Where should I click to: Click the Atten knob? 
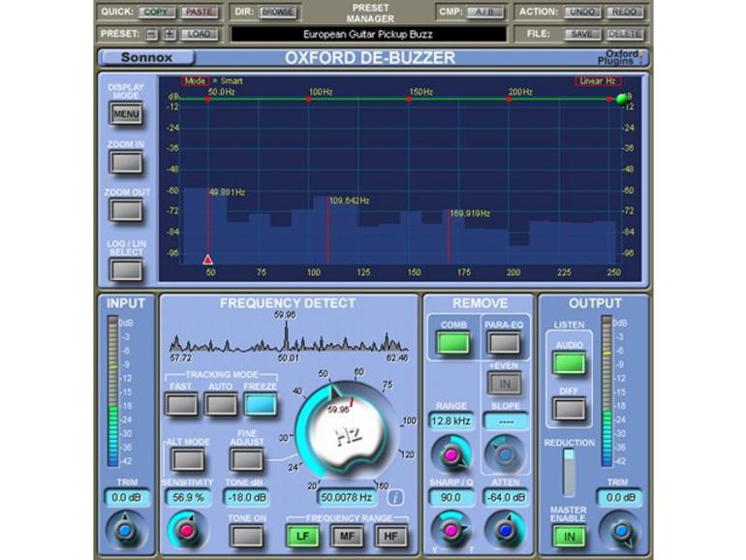(506, 530)
